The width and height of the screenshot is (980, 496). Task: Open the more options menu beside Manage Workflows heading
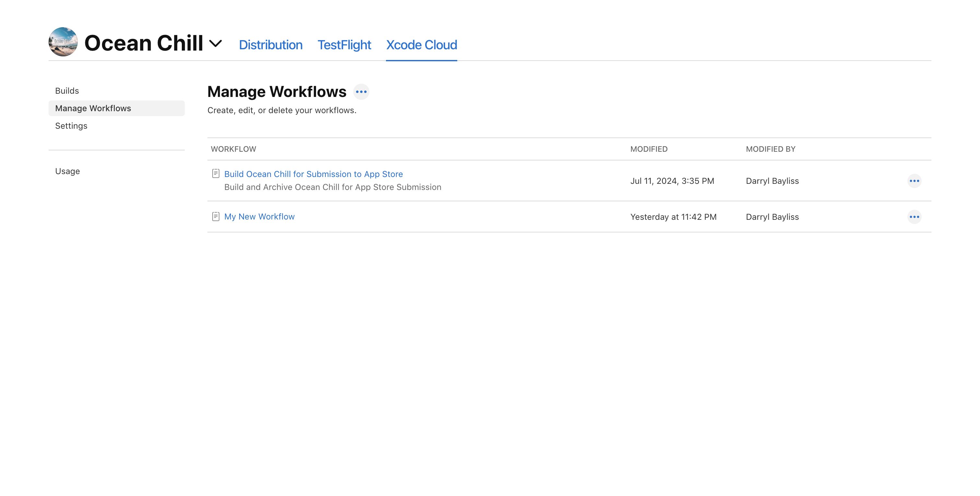click(361, 92)
